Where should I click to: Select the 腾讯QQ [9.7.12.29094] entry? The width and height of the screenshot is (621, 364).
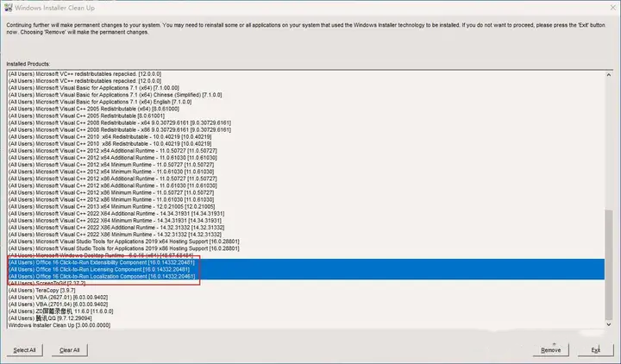tap(50, 318)
